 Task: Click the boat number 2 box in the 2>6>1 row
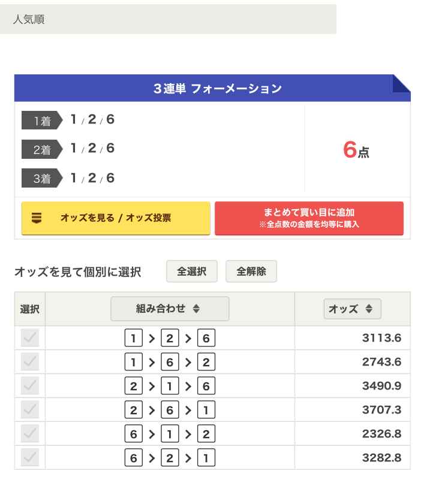(x=133, y=410)
